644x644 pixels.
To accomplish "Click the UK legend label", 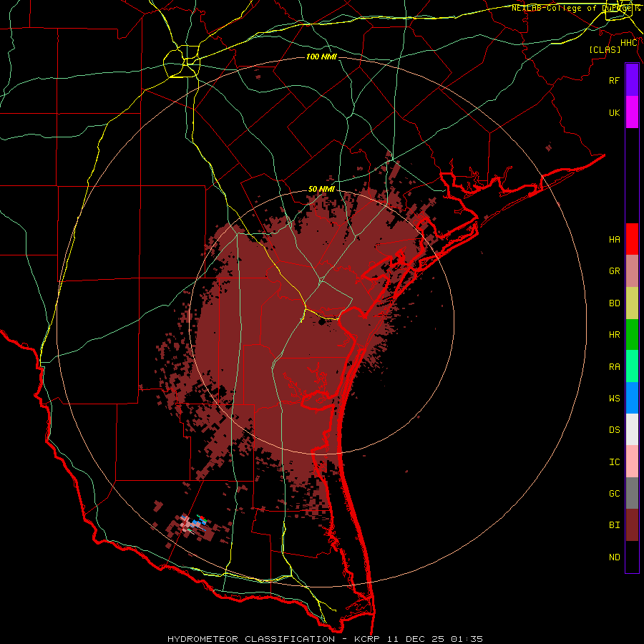I will (x=614, y=112).
